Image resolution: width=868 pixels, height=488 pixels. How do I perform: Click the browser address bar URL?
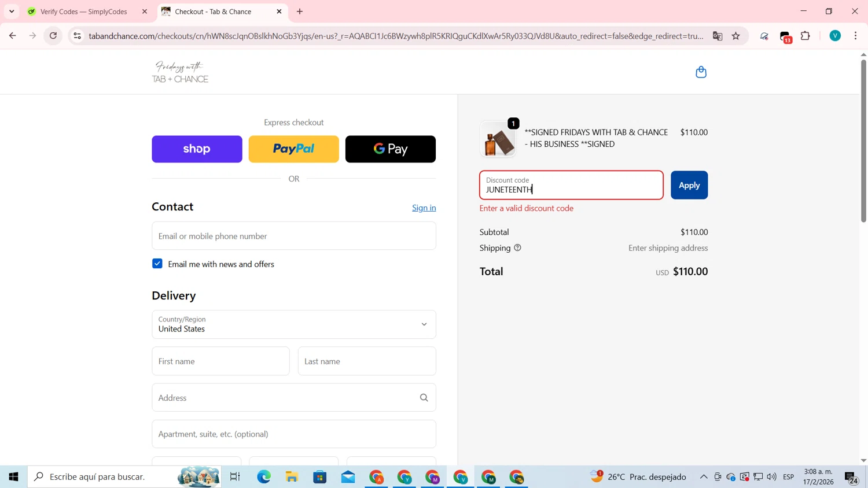click(x=396, y=36)
